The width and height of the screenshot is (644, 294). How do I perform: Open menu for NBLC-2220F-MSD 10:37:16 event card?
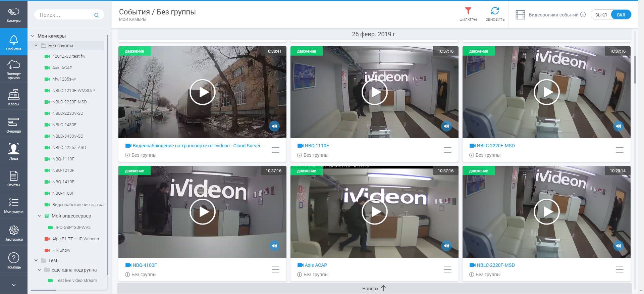[620, 150]
